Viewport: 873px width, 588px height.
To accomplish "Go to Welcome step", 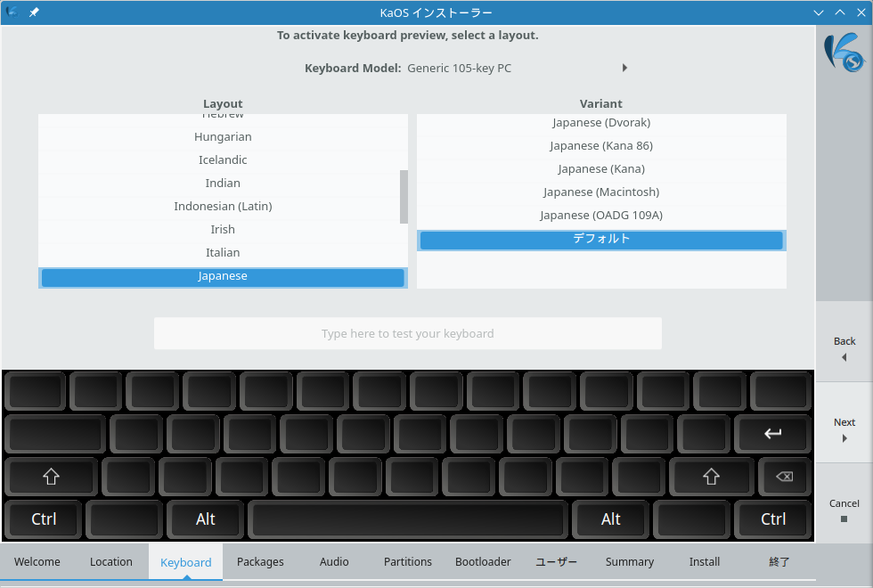I will (x=37, y=562).
